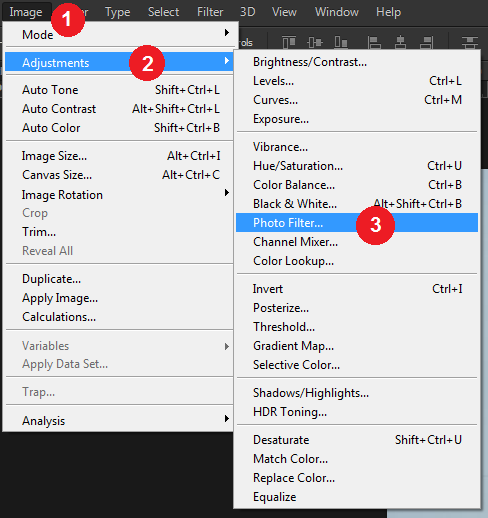This screenshot has width=488, height=518.
Task: Open the Help menu
Action: click(388, 12)
